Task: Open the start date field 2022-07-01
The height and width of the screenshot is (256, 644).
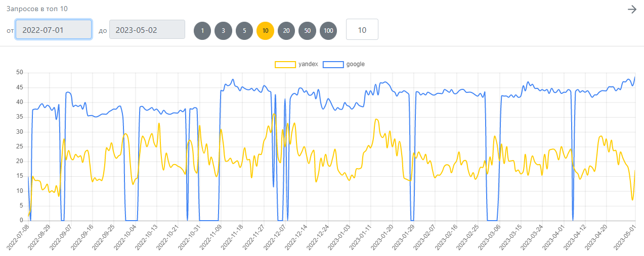Action: 54,30
